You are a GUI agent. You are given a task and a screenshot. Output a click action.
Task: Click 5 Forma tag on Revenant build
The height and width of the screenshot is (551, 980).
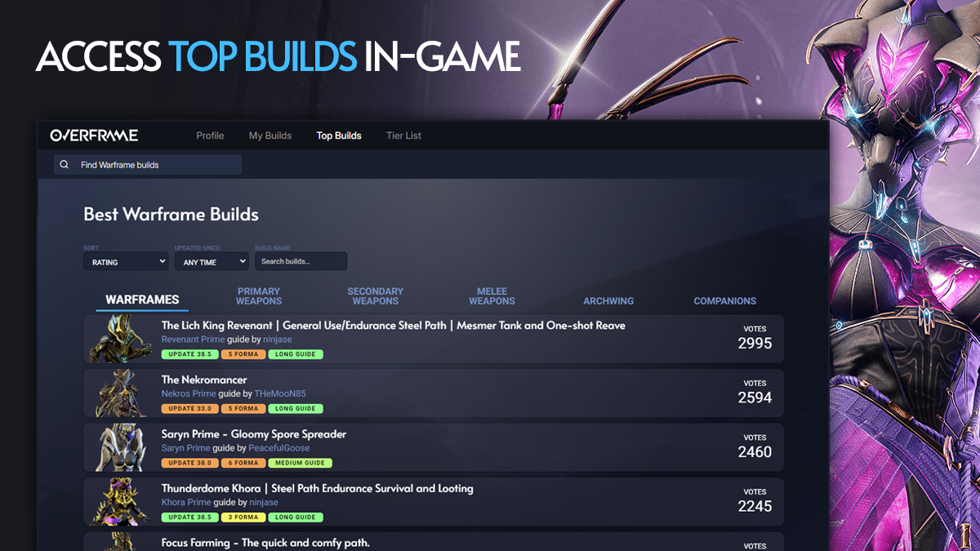pyautogui.click(x=243, y=354)
